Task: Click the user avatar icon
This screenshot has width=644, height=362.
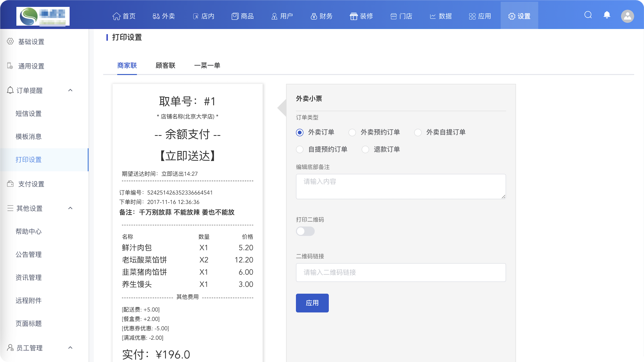Action: tap(627, 16)
